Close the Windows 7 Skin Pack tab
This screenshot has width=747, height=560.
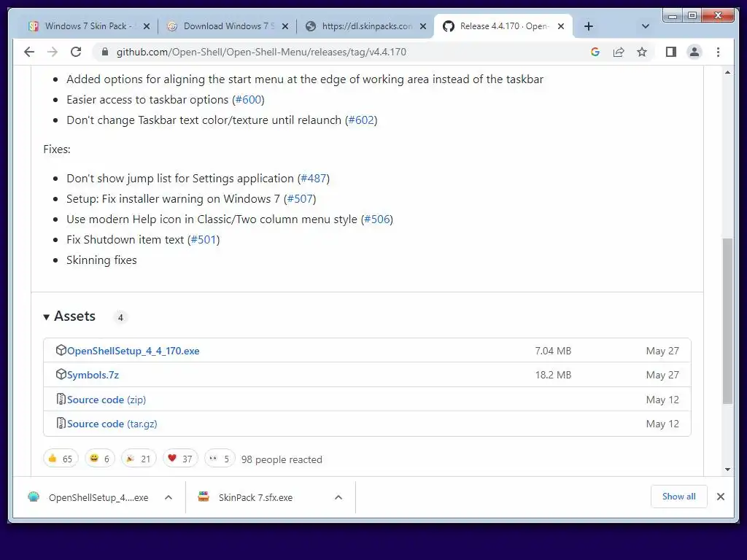click(x=147, y=27)
